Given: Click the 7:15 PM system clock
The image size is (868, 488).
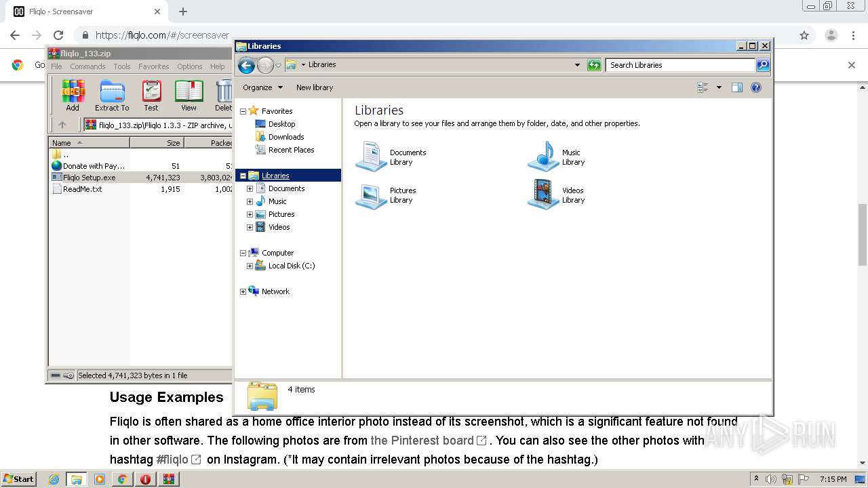Looking at the screenshot, I should click(x=833, y=479).
